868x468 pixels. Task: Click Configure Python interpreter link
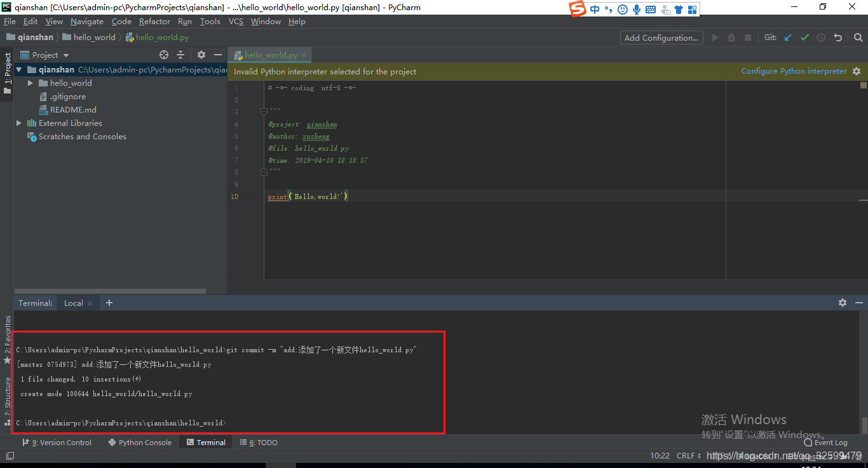click(x=794, y=71)
